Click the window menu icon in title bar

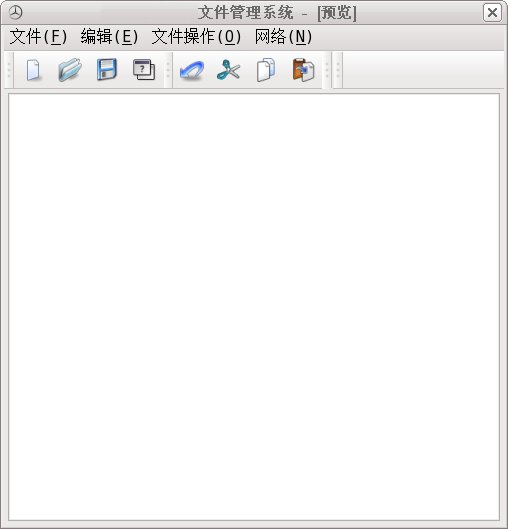pos(16,13)
